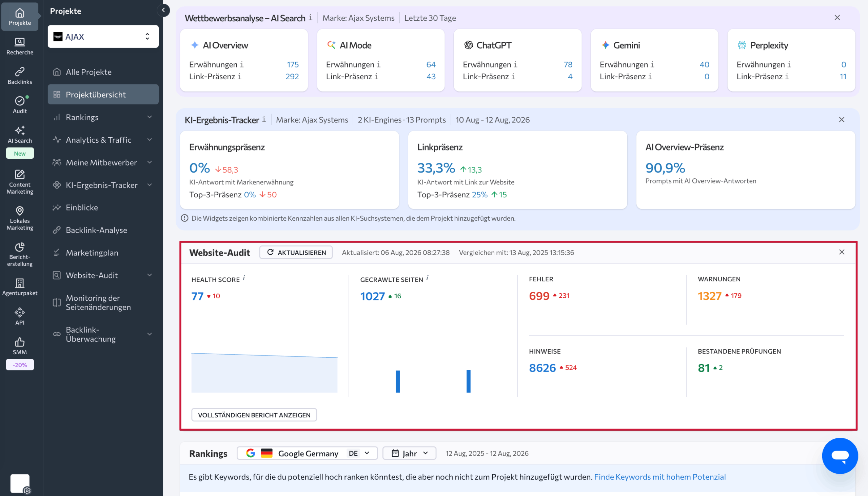Close the Wettbewerbsanalyse AI Search widget
This screenshot has width=868, height=496.
837,17
